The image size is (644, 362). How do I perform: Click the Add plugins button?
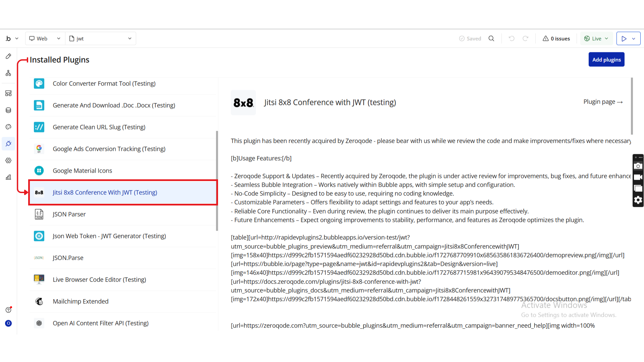[x=606, y=60]
